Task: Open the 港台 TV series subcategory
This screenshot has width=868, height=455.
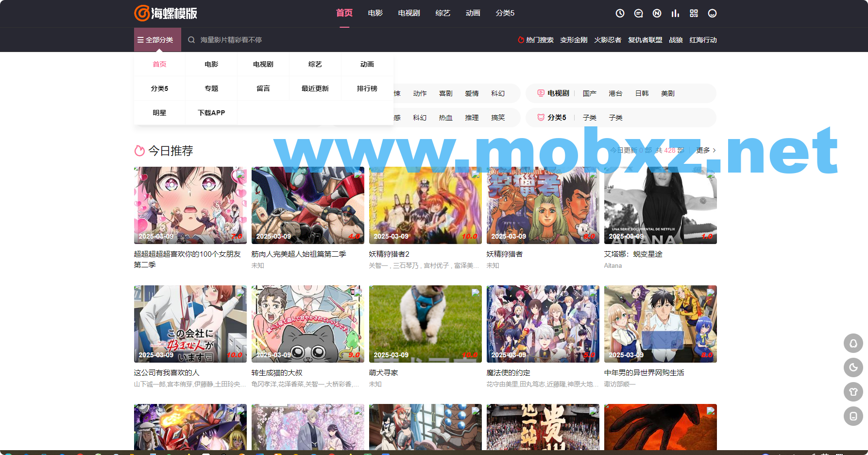Action: (x=615, y=93)
